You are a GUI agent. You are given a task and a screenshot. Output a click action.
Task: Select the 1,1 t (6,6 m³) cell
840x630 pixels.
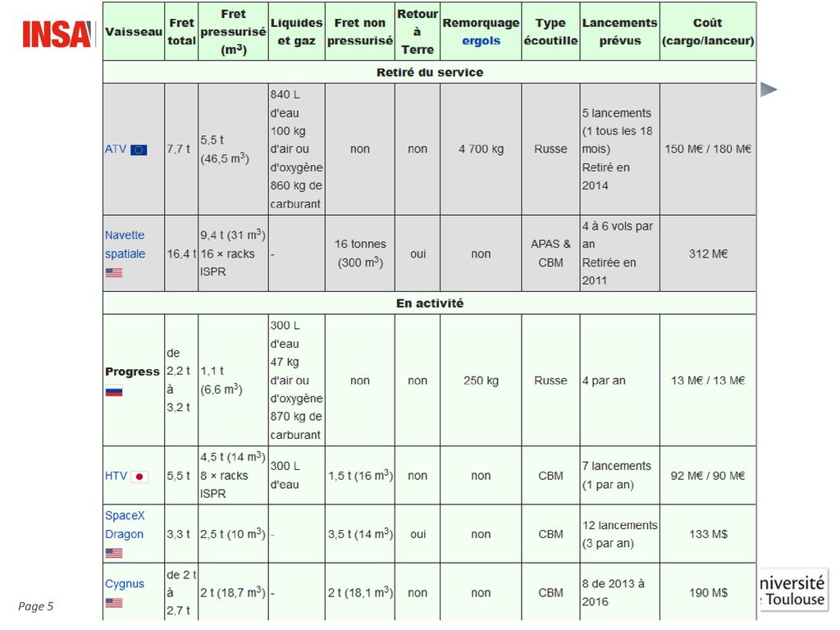click(233, 381)
